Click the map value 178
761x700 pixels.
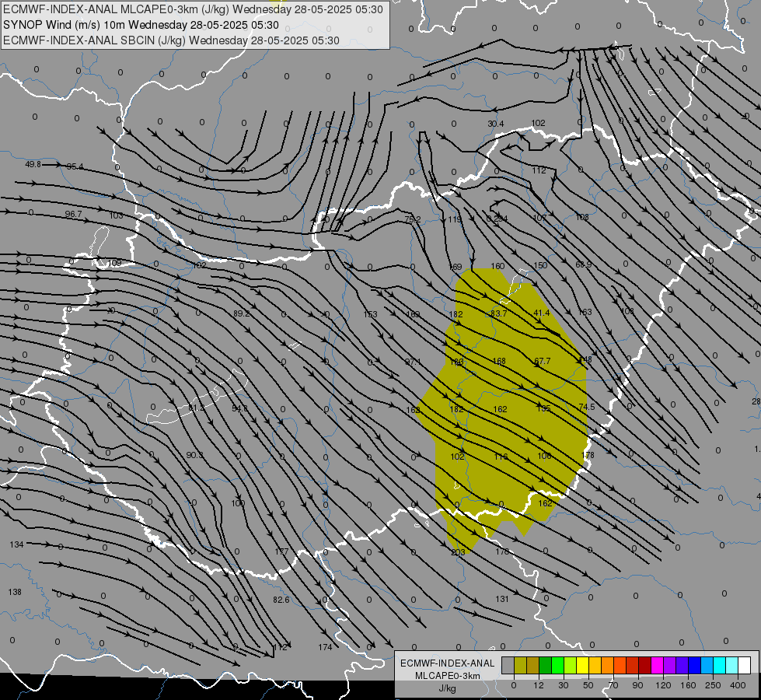click(x=587, y=455)
